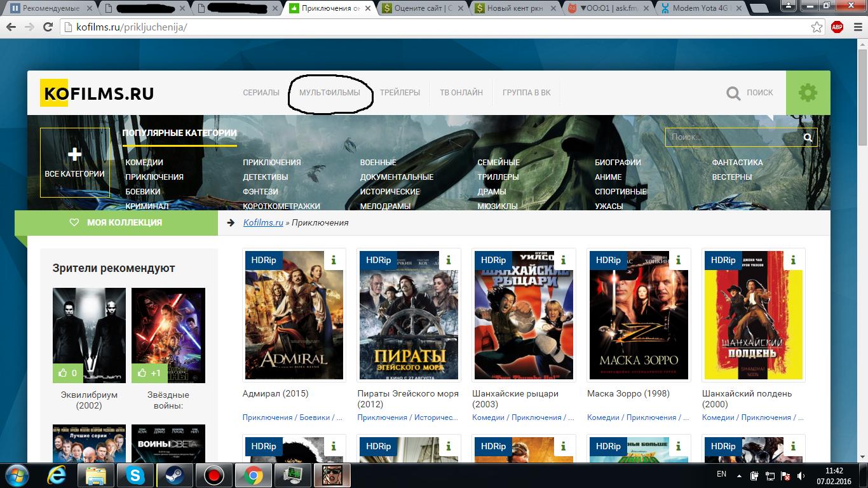
Task: Click the green settings gear icon
Action: [x=808, y=93]
